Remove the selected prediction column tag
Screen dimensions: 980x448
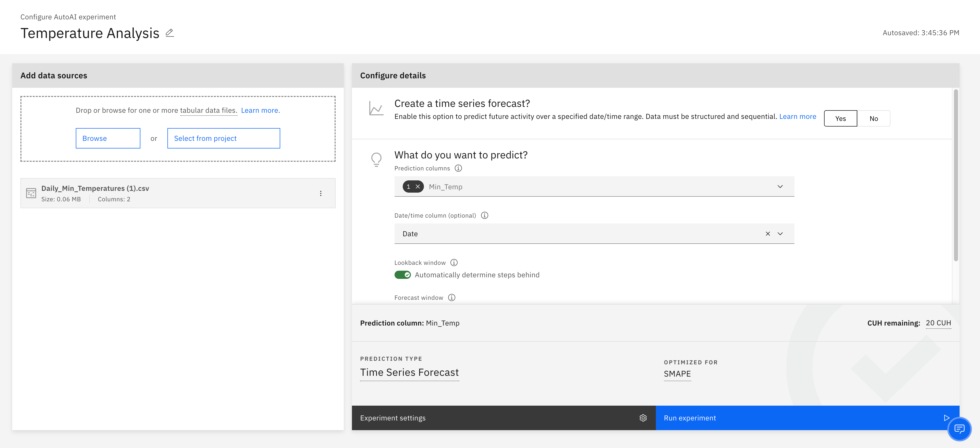click(418, 187)
